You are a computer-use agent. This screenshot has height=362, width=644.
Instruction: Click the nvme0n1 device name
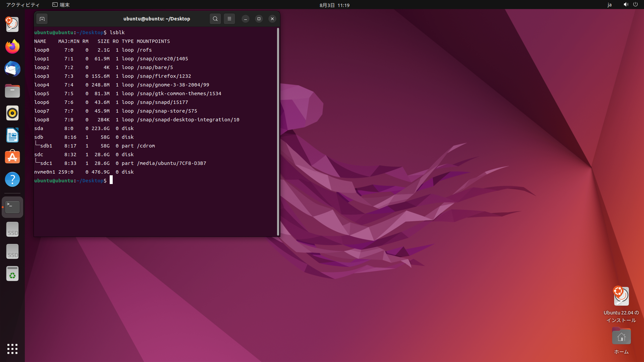(45, 172)
